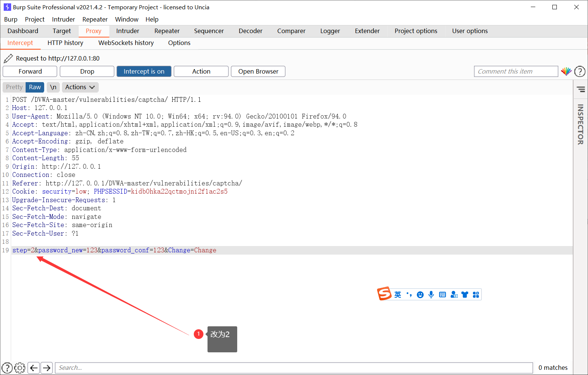588x375 pixels.
Task: Click bottom-left search help icon
Action: [7, 368]
